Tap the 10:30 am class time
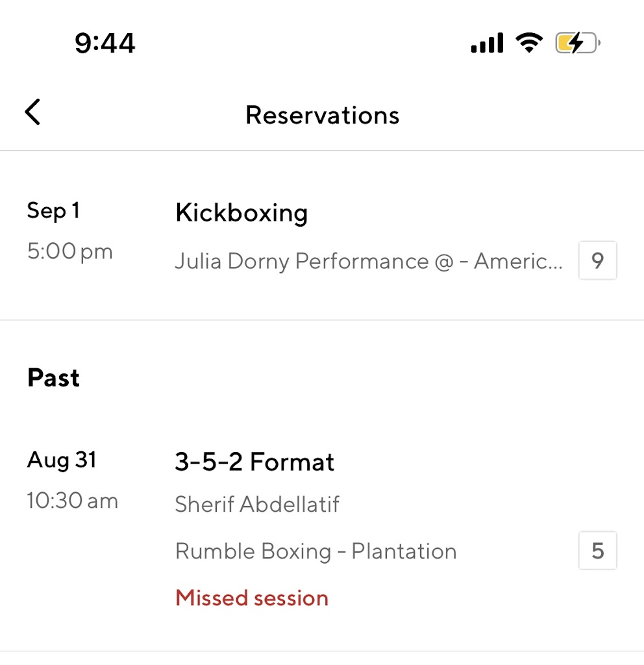 (x=73, y=501)
